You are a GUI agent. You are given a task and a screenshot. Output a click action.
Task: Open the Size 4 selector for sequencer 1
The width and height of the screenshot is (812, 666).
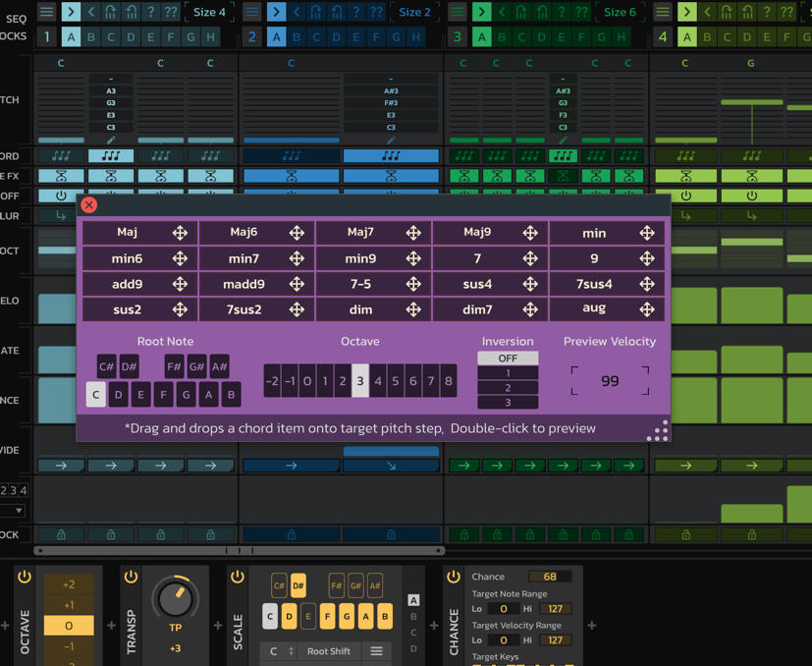pos(209,13)
